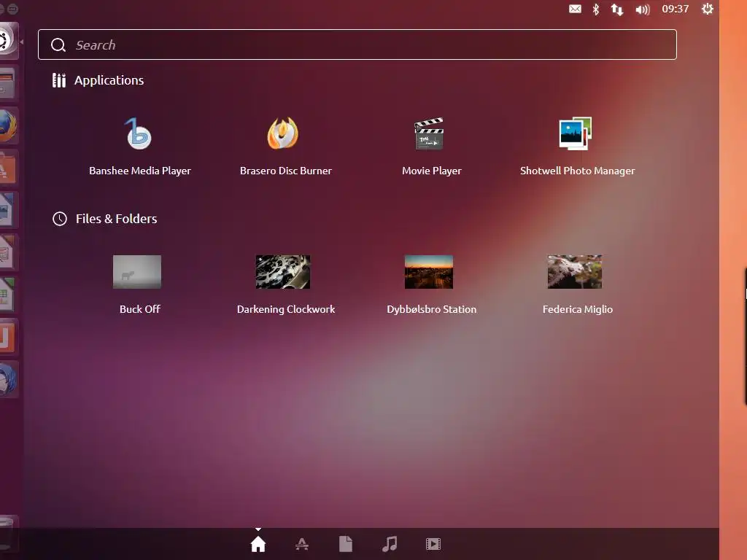Open the Buck Off wallpaper thumbnail
The width and height of the screenshot is (747, 560).
pyautogui.click(x=137, y=272)
